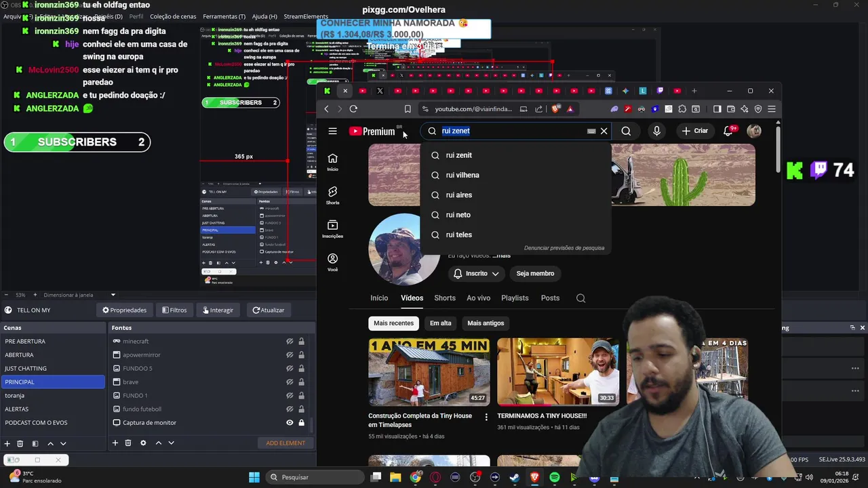The width and height of the screenshot is (868, 488).
Task: Open source properties gear in Fontes toolbar
Action: 143,443
